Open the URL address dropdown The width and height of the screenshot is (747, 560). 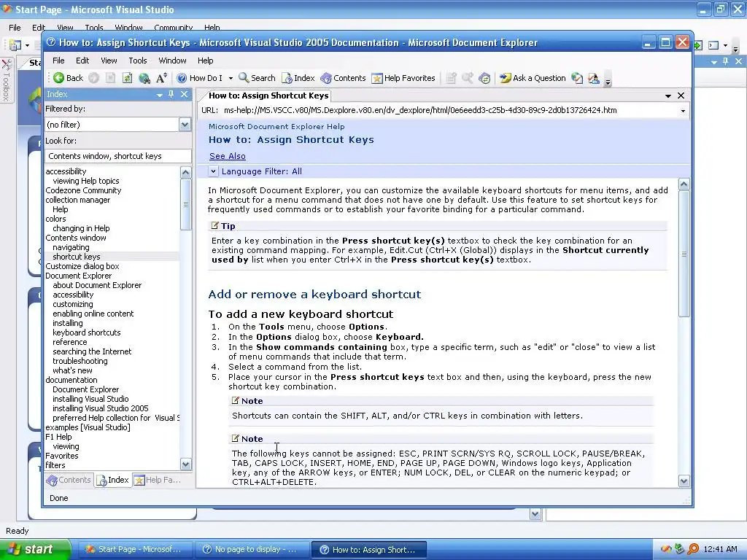pos(683,111)
